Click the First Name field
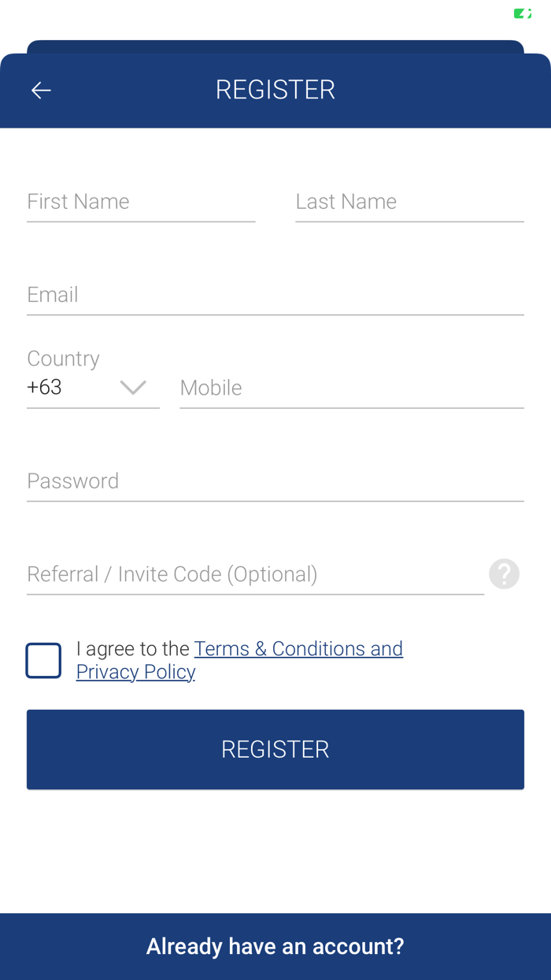Viewport: 551px width, 980px height. (141, 202)
